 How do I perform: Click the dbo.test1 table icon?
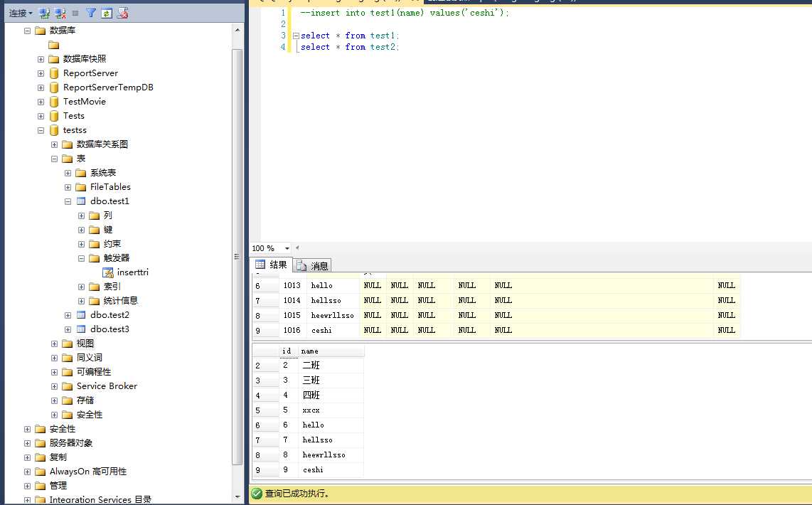pyautogui.click(x=81, y=201)
